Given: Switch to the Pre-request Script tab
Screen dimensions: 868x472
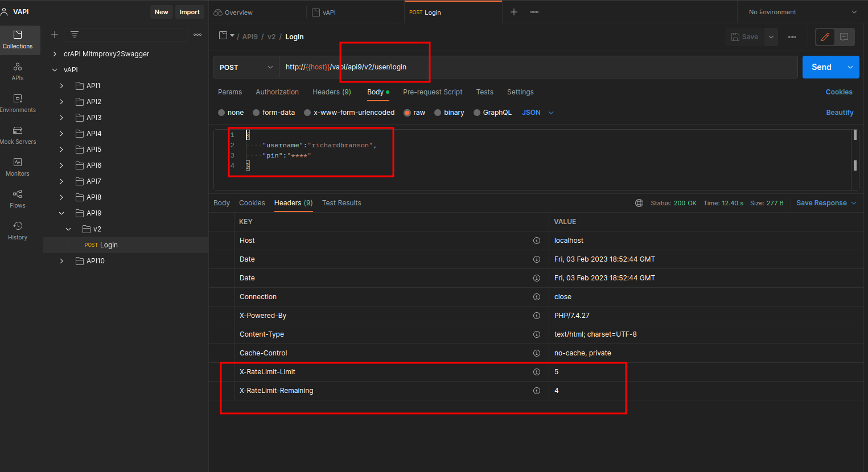Looking at the screenshot, I should [x=433, y=92].
